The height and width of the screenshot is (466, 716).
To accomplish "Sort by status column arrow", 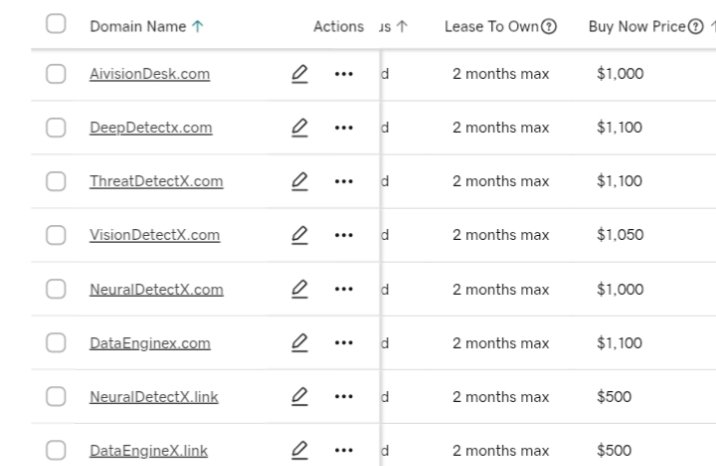I will [402, 26].
